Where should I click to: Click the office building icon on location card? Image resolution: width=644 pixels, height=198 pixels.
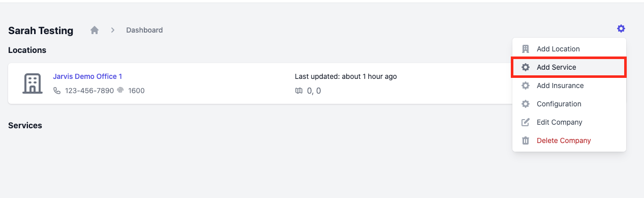pos(33,83)
